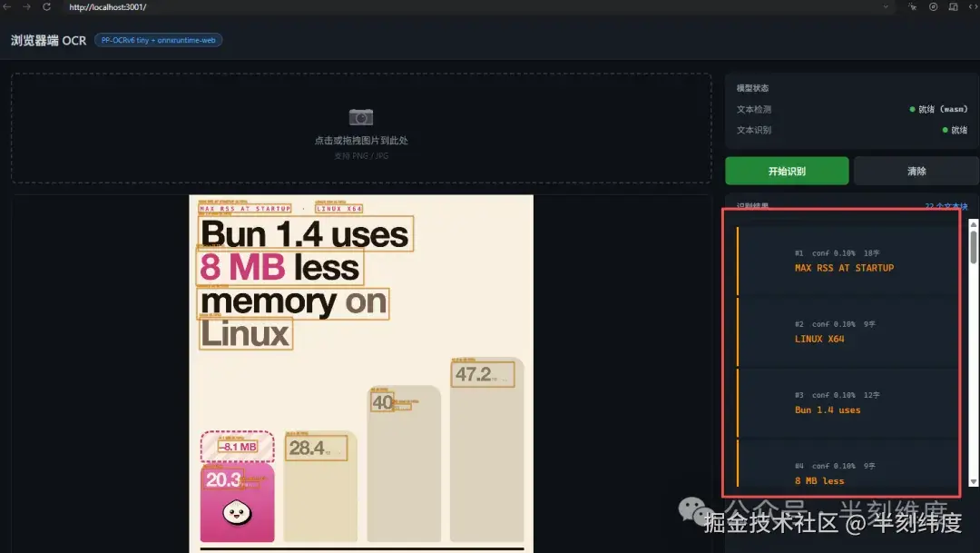Image resolution: width=980 pixels, height=553 pixels.
Task: Click the camera icon in upload area
Action: (360, 117)
